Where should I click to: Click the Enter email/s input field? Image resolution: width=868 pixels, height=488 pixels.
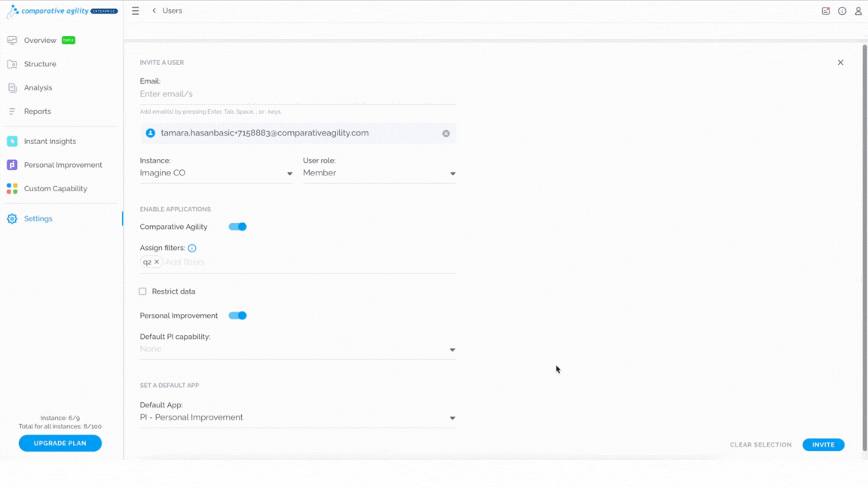[x=298, y=94]
